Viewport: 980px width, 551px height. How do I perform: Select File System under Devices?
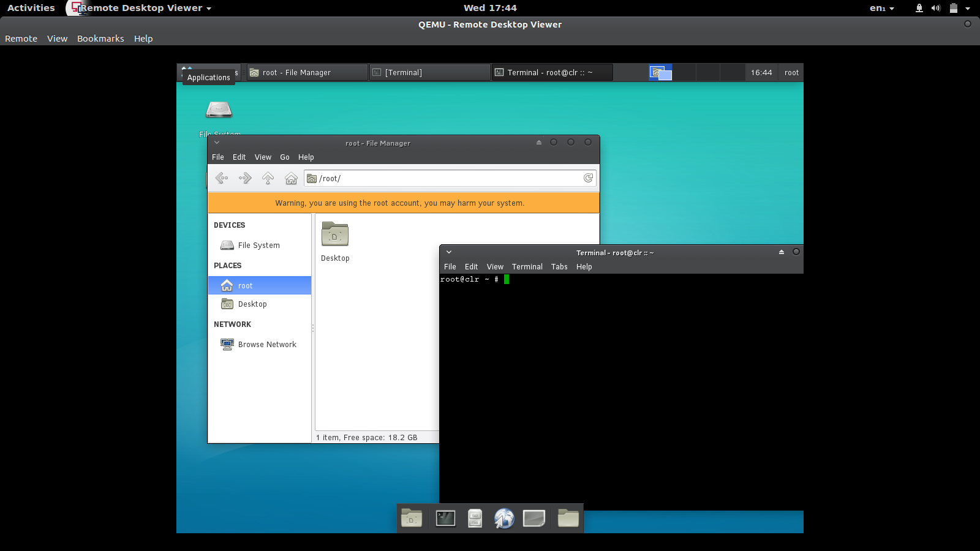point(259,246)
